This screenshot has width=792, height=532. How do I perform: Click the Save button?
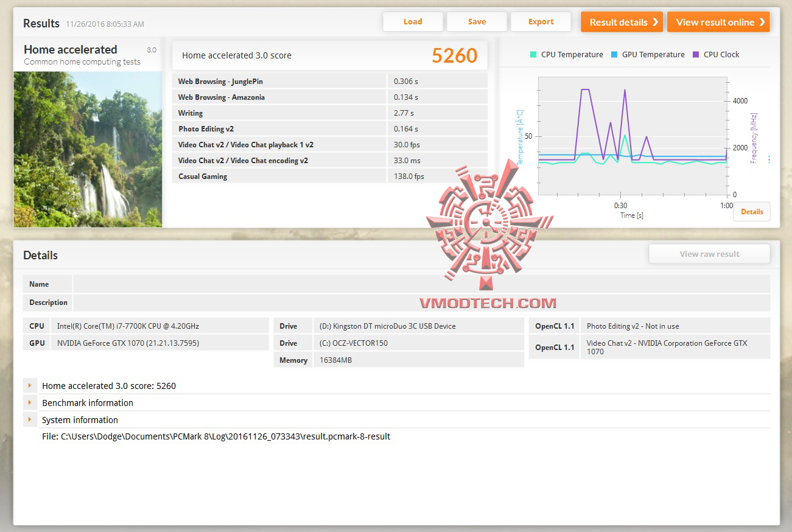coord(477,22)
